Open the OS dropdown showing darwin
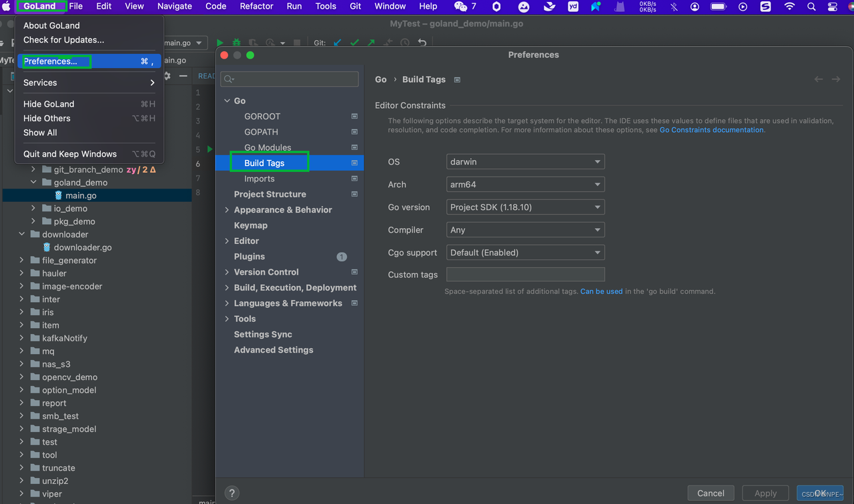854x504 pixels. click(525, 162)
